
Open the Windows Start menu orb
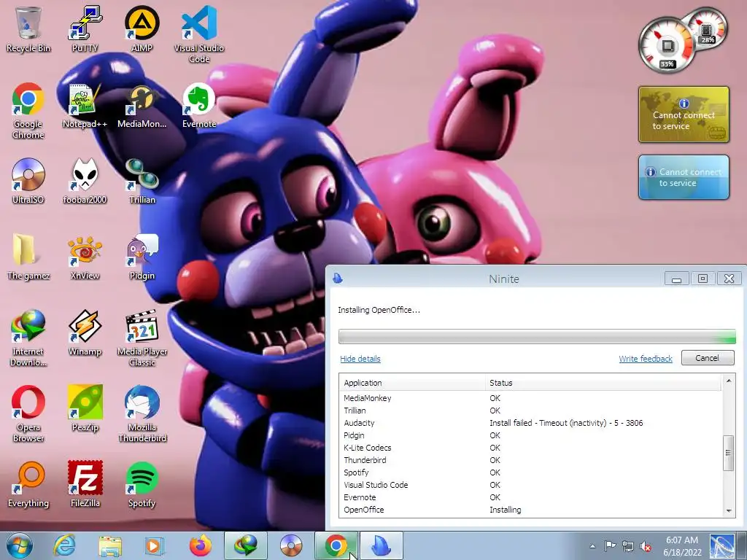[x=20, y=545]
